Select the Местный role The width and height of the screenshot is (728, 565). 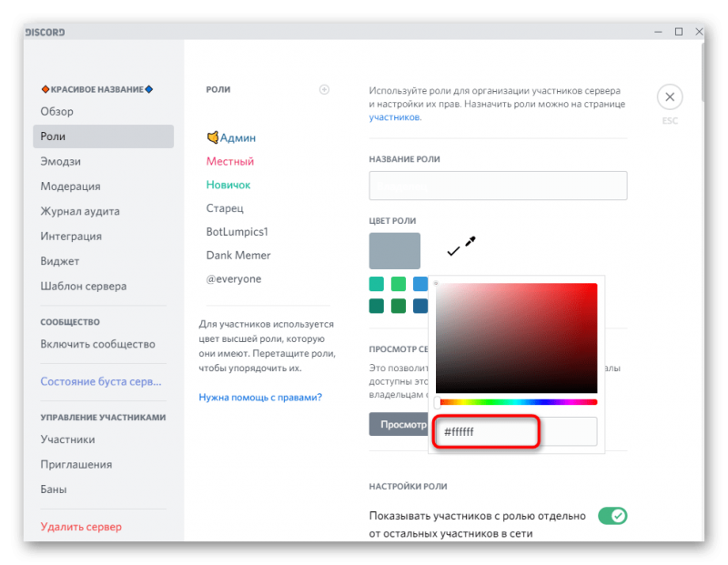click(230, 161)
